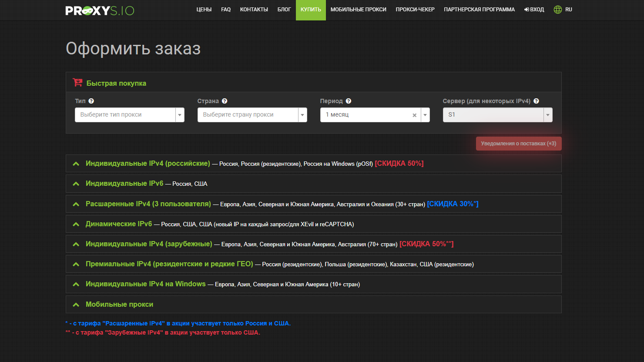Expand Индивидуальные IPv4 (российские) section
This screenshot has width=644, height=362.
[314, 164]
